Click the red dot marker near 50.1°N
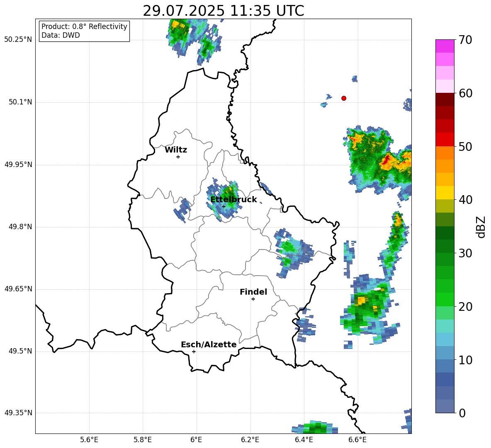Screen dimensions: 491x448 (x=344, y=98)
